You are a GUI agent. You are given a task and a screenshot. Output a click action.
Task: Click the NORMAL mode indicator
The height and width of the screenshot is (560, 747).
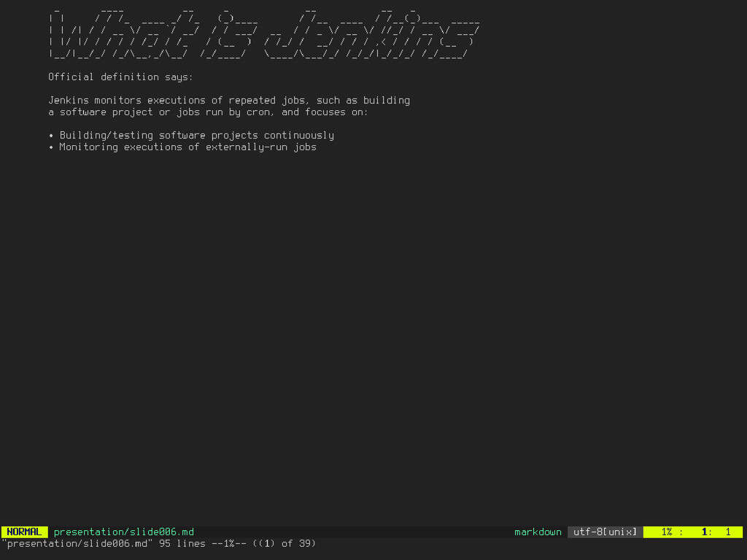[x=24, y=532]
